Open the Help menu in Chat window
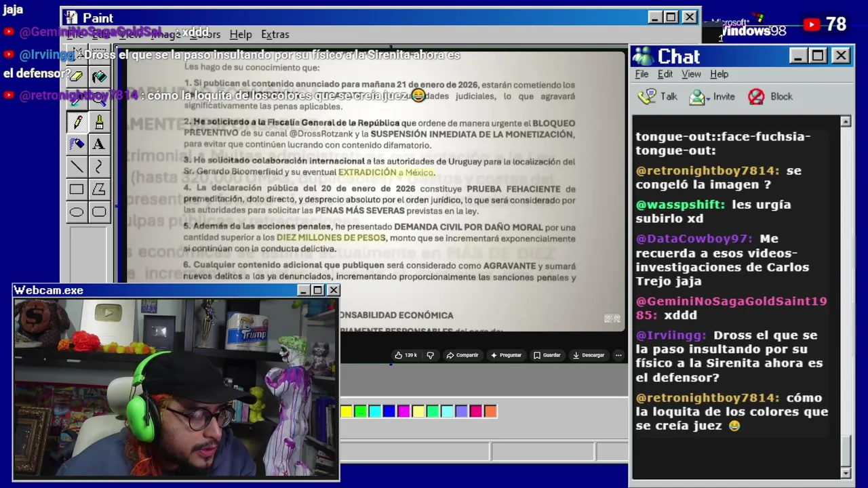Image resolution: width=868 pixels, height=488 pixels. [719, 75]
